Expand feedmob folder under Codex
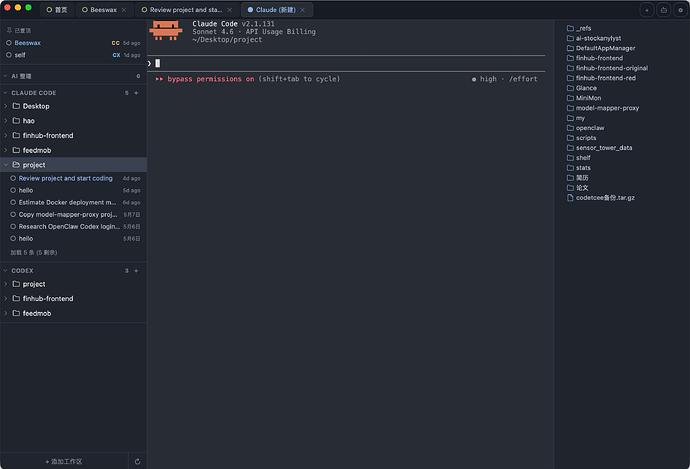Viewport: 690px width, 469px height. 6,313
